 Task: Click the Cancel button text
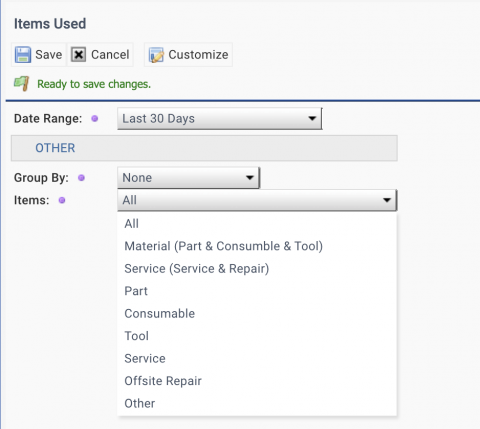(110, 55)
